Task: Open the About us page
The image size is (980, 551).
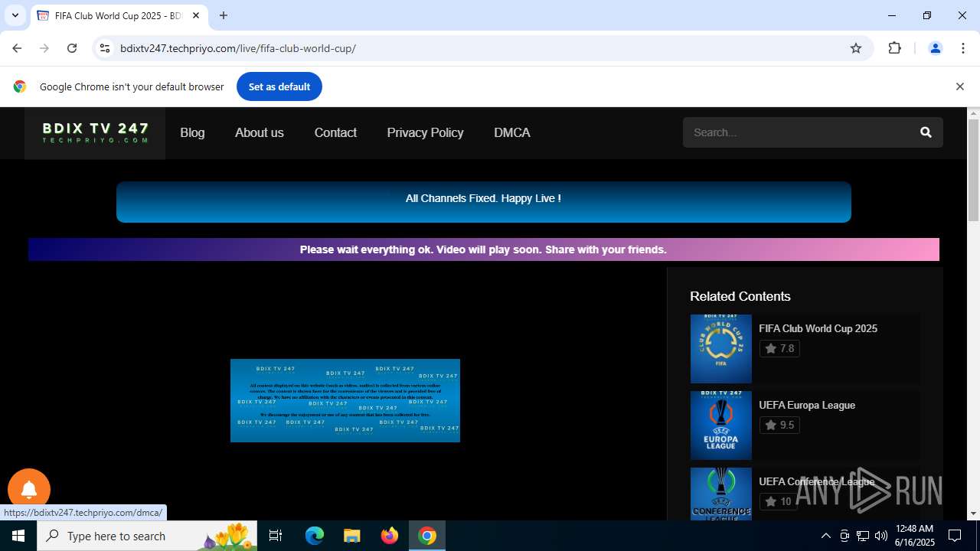Action: 260,132
